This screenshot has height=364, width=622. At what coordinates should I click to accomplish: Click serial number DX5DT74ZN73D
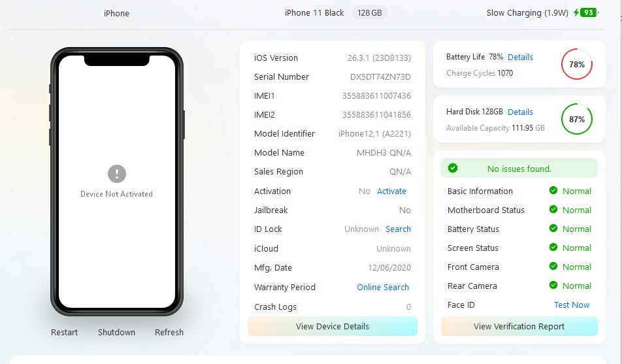pyautogui.click(x=380, y=76)
